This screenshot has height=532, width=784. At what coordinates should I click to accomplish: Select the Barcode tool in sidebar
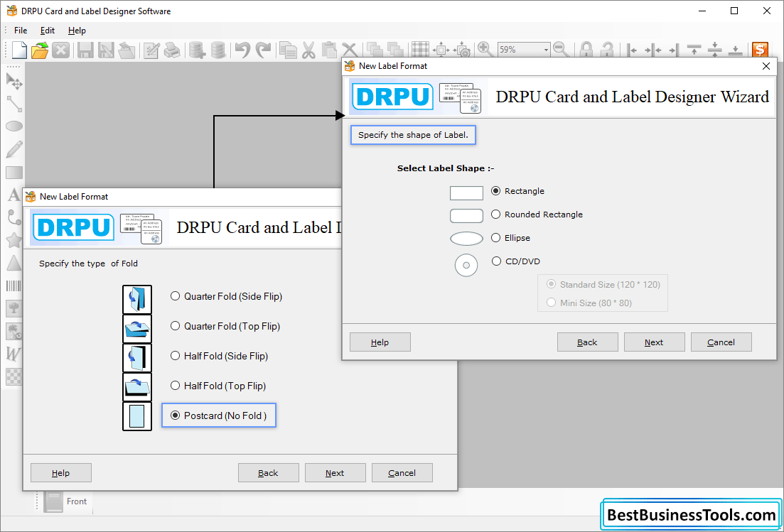click(14, 286)
